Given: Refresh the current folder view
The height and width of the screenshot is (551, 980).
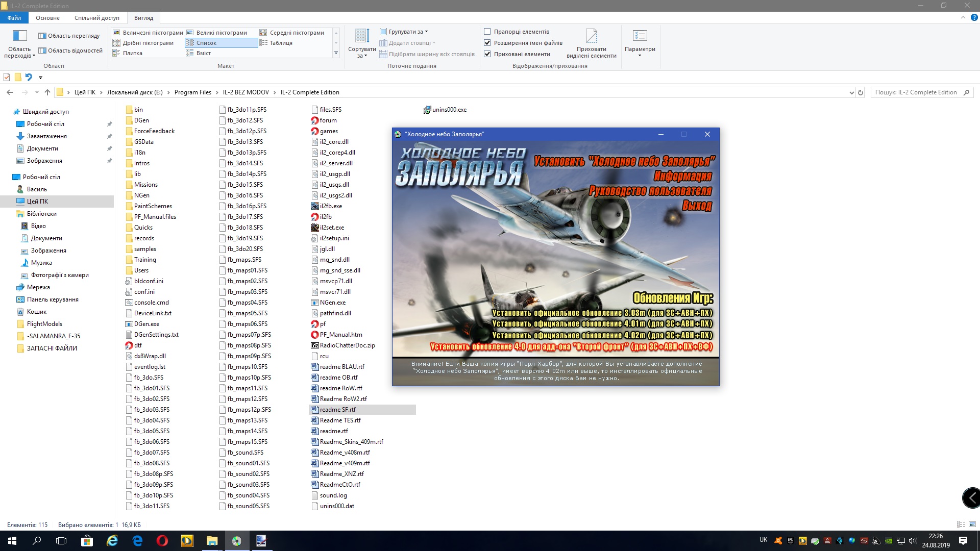Looking at the screenshot, I should [x=861, y=92].
